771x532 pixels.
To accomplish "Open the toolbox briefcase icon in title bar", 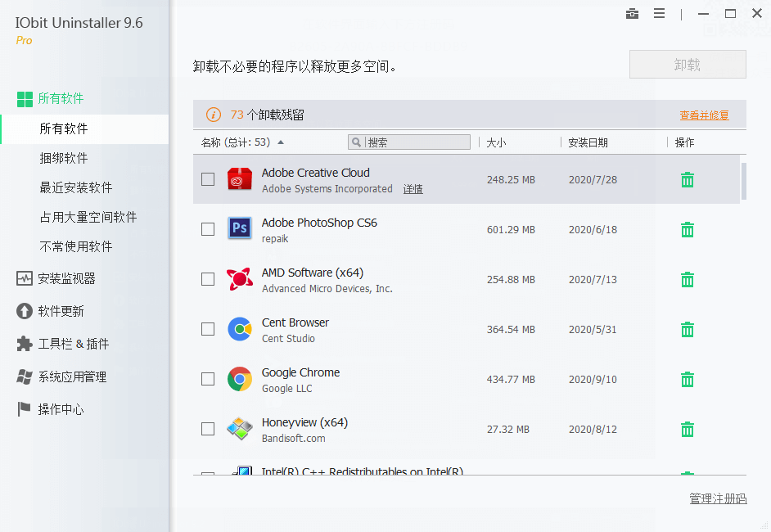I will tap(633, 14).
